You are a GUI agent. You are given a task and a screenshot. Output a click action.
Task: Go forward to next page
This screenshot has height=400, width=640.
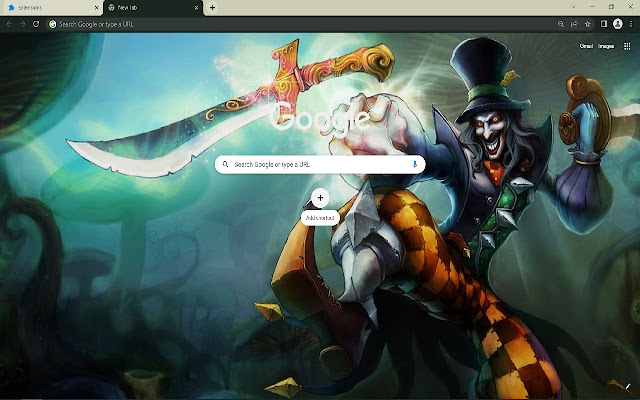(22, 24)
